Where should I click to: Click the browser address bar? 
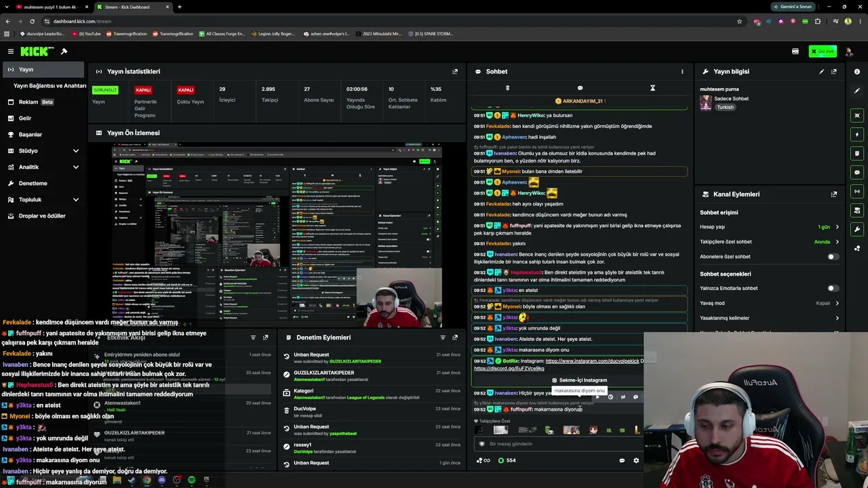coord(387,21)
